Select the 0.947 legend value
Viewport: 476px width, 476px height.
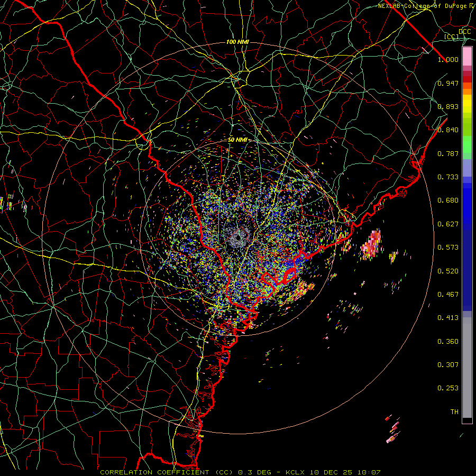pos(448,83)
